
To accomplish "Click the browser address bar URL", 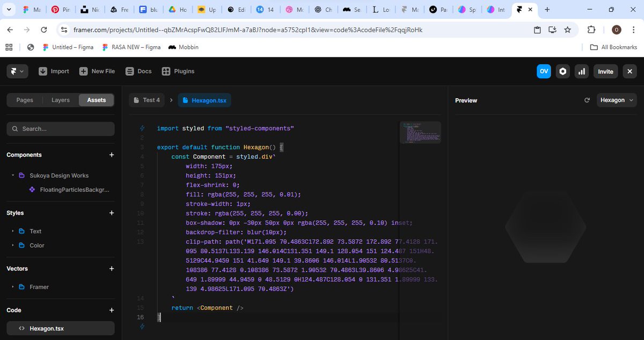I will tap(248, 30).
